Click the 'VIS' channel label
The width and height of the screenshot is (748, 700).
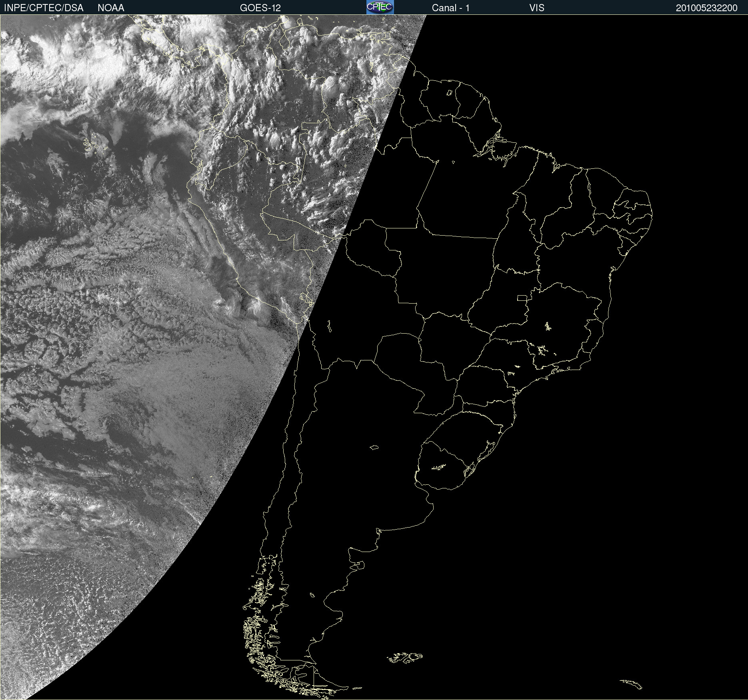[x=537, y=8]
